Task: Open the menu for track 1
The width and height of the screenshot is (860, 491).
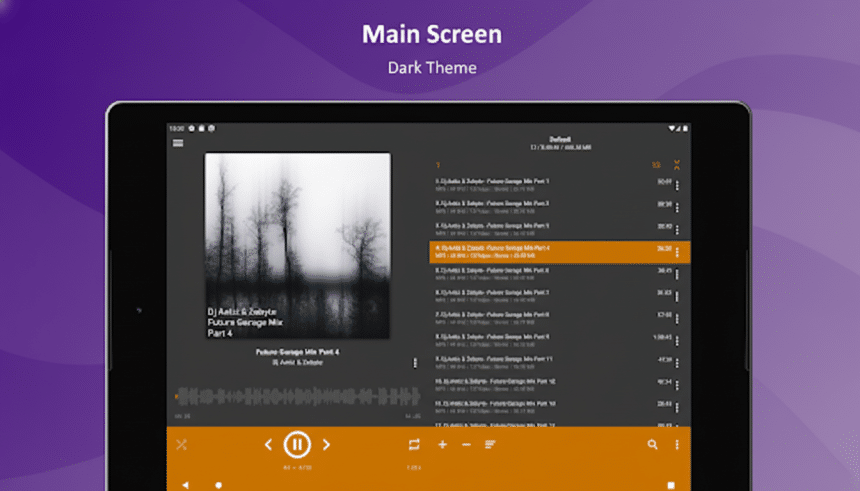Action: (677, 185)
